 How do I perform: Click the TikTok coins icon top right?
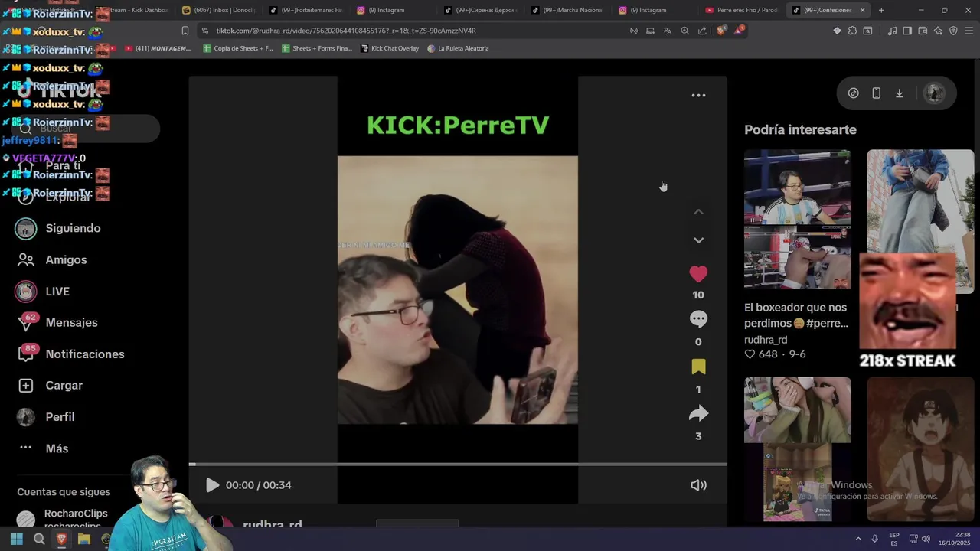pos(853,93)
